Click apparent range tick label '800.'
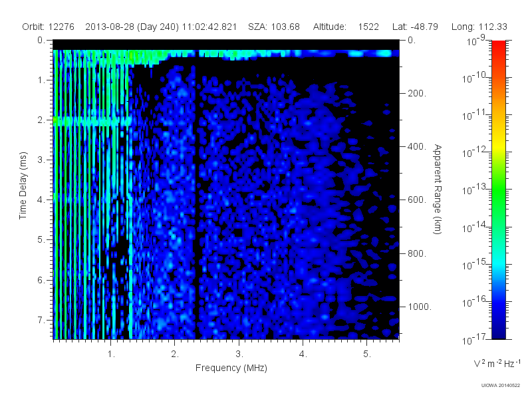This screenshot has height=399, width=532. 417,253
